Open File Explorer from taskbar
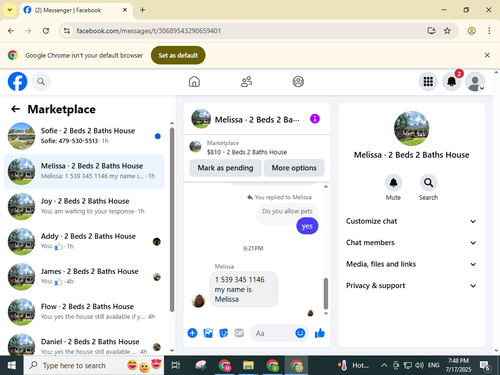The height and width of the screenshot is (375, 500). (248, 365)
